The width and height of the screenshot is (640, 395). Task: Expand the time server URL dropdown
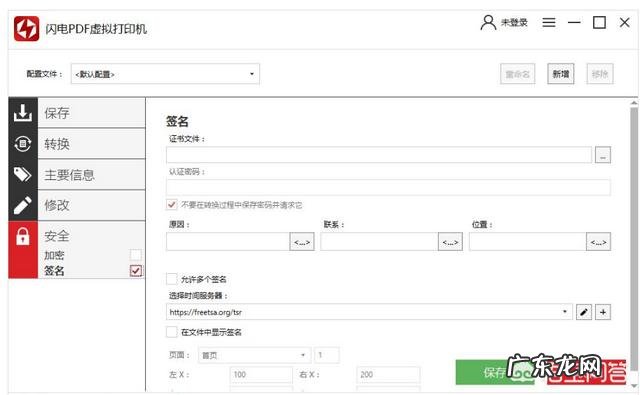pyautogui.click(x=565, y=312)
